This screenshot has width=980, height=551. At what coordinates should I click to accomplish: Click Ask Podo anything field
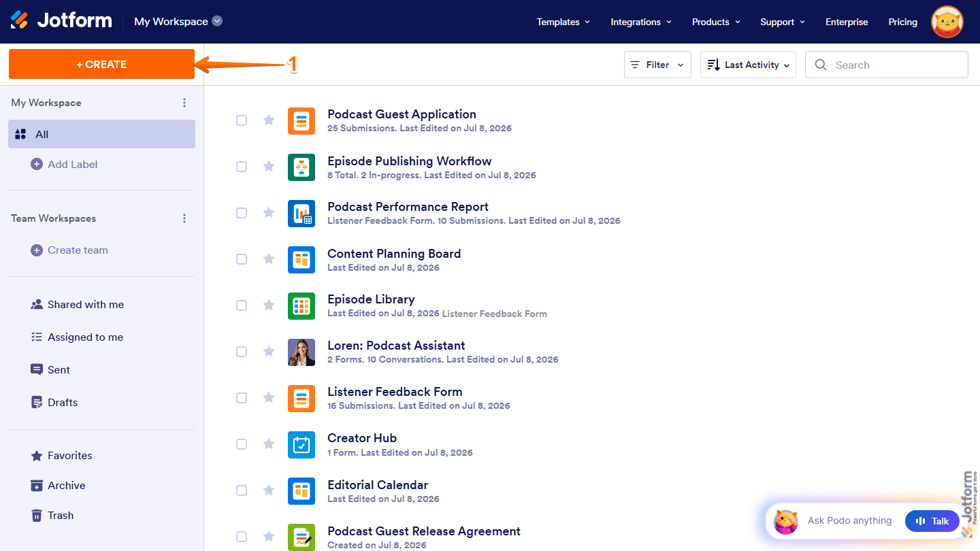[x=849, y=521]
